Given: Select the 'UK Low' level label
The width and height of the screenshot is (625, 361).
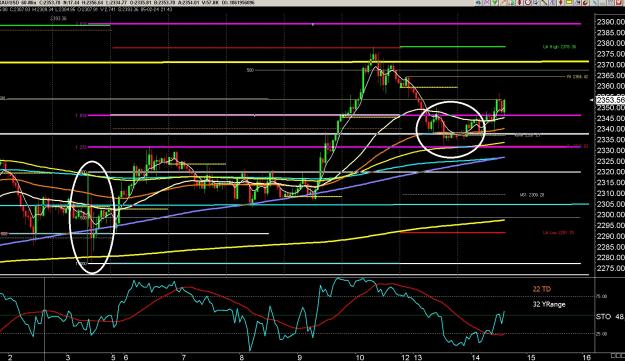Looking at the screenshot, I should (x=558, y=233).
